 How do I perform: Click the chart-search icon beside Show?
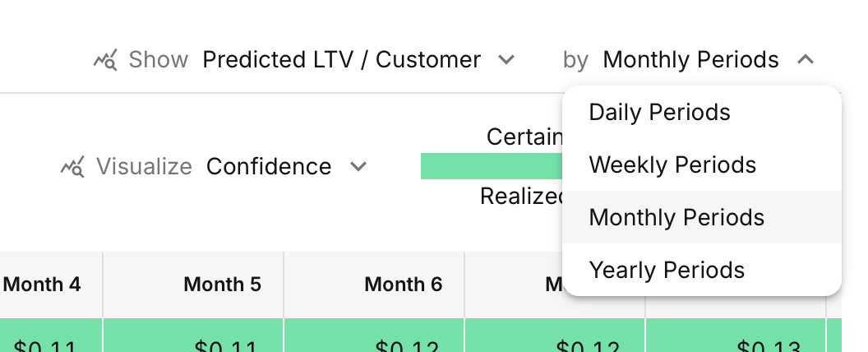tap(105, 60)
